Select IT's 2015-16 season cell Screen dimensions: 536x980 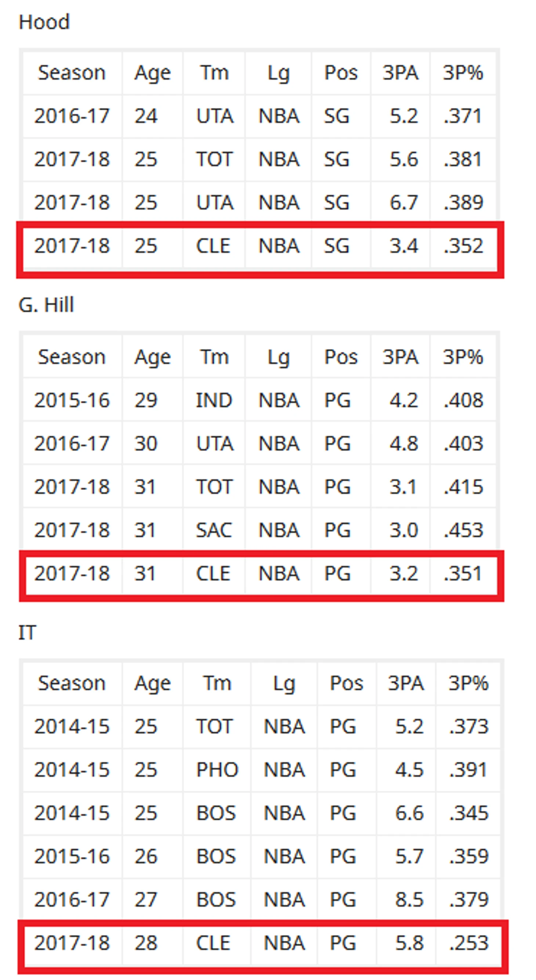(x=72, y=856)
